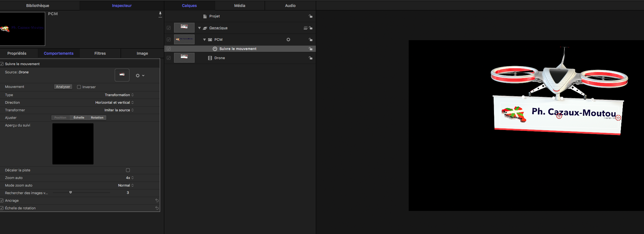Open the Calques tab
This screenshot has height=234, width=644.
[x=189, y=5]
